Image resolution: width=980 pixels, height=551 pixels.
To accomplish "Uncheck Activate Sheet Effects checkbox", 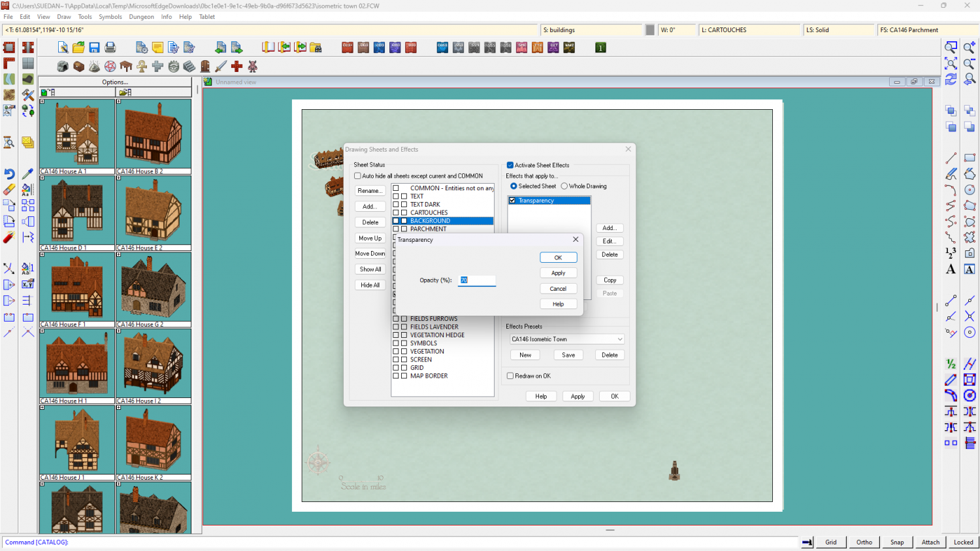I will tap(510, 165).
